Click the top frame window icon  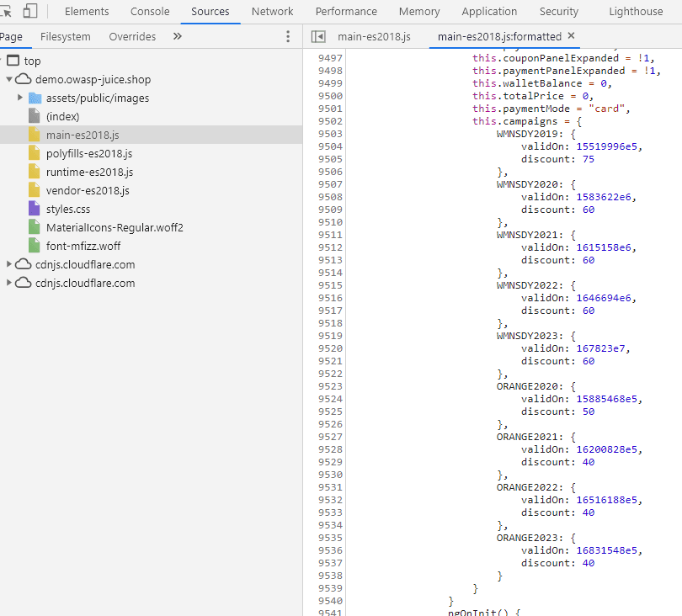coord(13,61)
